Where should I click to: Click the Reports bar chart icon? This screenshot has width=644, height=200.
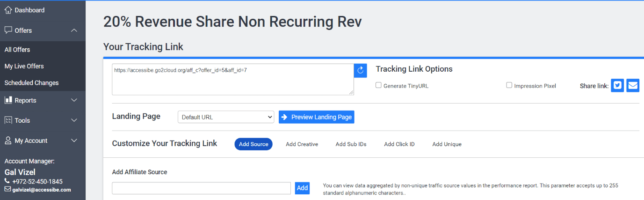pyautogui.click(x=8, y=100)
